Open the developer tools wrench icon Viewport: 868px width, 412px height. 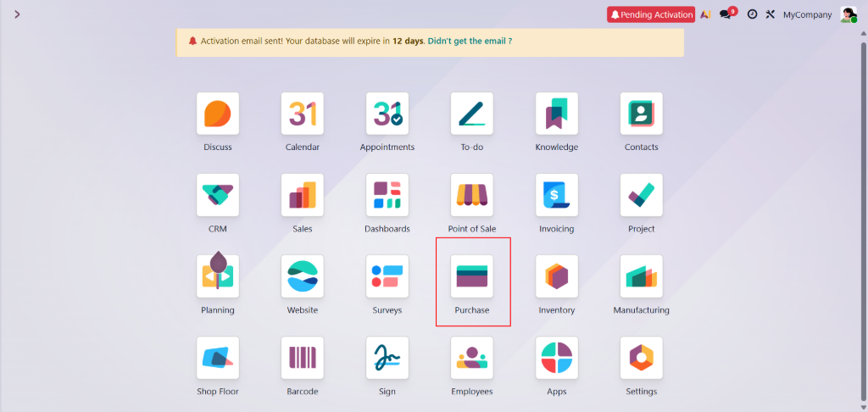pos(771,14)
